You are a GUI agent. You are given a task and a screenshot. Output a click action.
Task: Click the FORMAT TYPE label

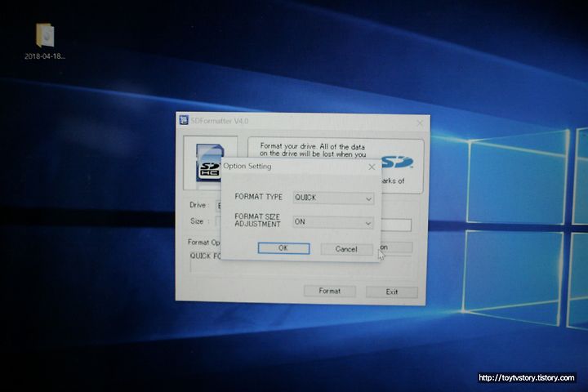[258, 197]
